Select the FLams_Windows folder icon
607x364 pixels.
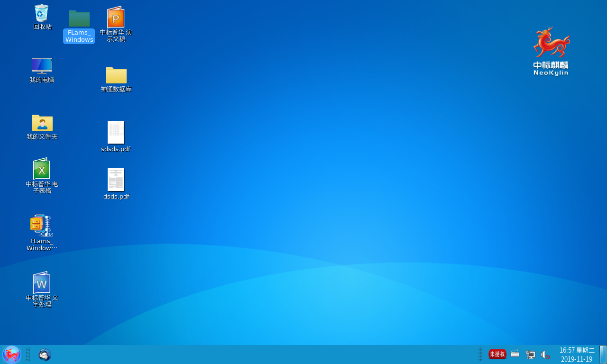[x=79, y=19]
